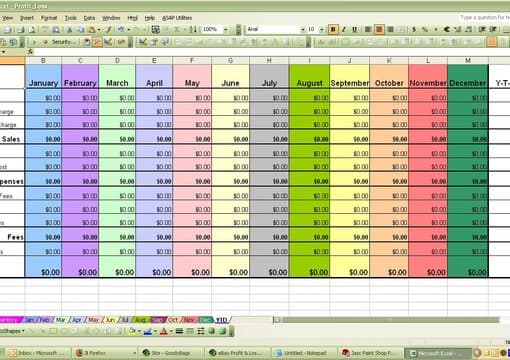Viewport: 510px width, 360px height.
Task: Click the Format Painter brush icon
Action: 108,30
